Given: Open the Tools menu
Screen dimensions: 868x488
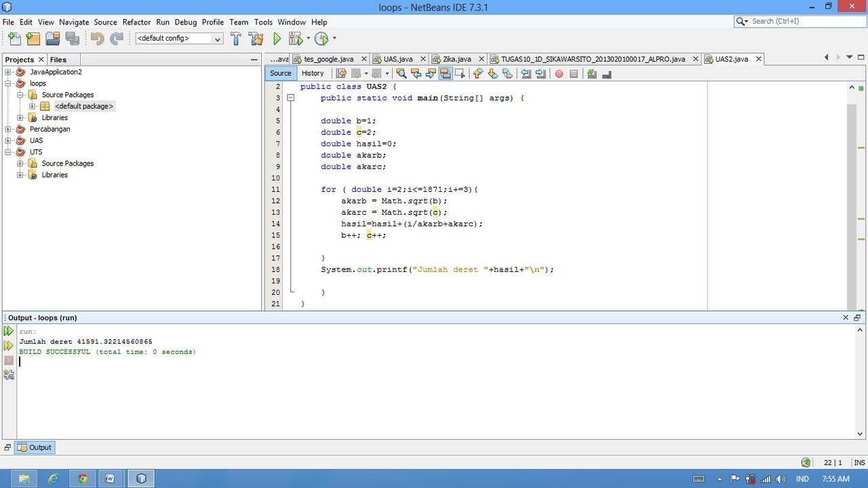Looking at the screenshot, I should (263, 22).
